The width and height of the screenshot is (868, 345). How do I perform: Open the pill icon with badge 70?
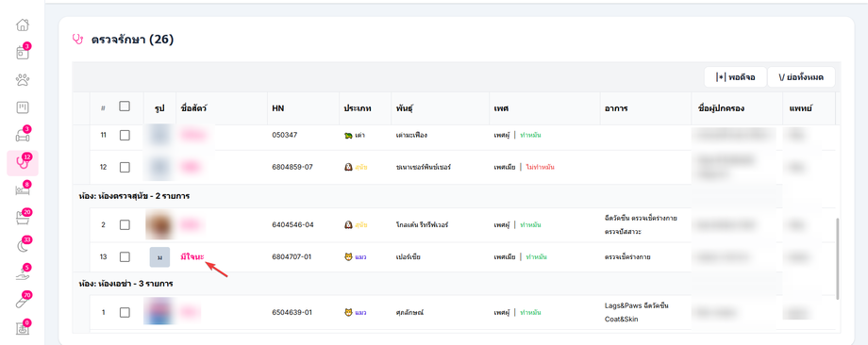pos(22,301)
